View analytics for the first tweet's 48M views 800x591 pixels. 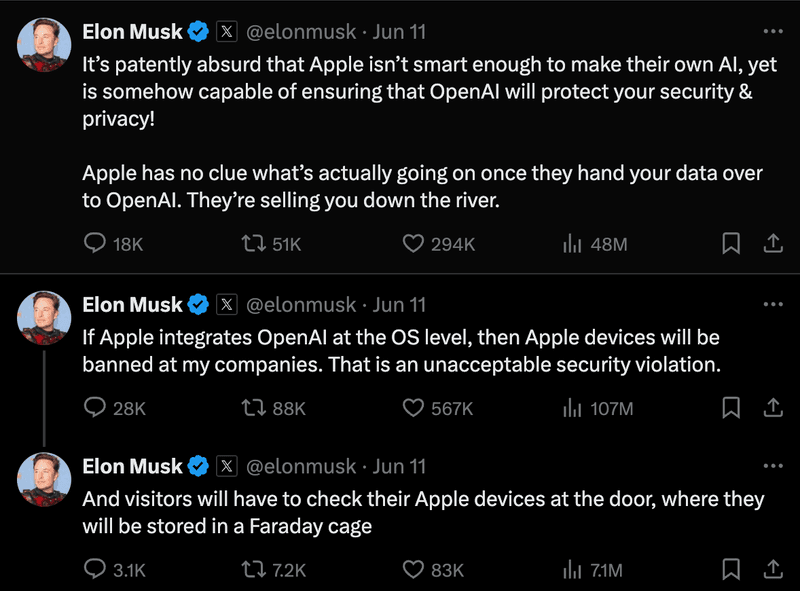tap(570, 242)
